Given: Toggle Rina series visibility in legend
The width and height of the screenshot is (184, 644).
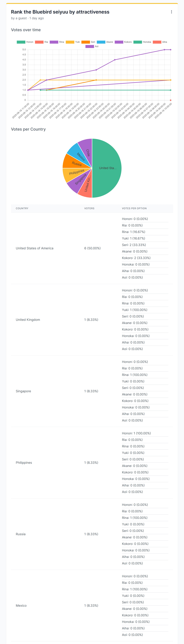Looking at the screenshot, I should [x=57, y=42].
